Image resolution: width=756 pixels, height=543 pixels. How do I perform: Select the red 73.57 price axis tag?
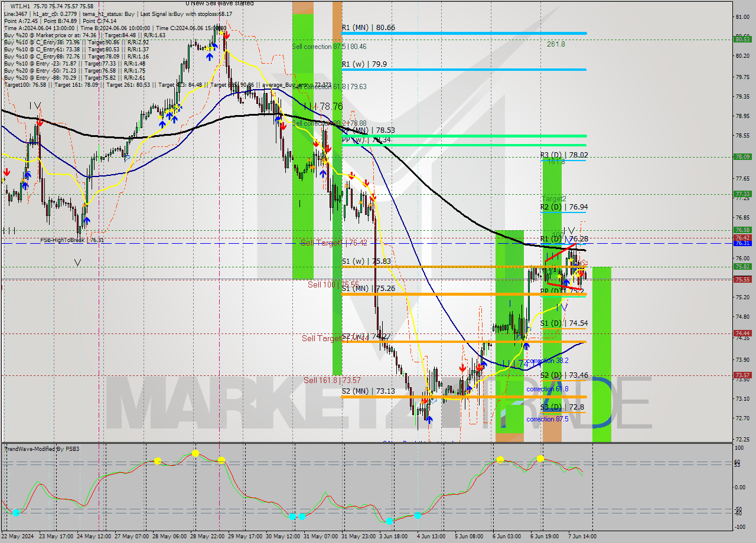pyautogui.click(x=742, y=375)
